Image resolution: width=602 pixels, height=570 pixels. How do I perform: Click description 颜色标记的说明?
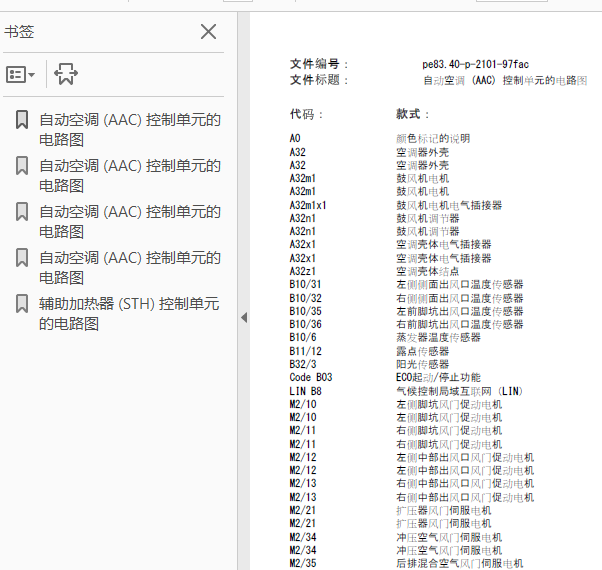coord(433,138)
